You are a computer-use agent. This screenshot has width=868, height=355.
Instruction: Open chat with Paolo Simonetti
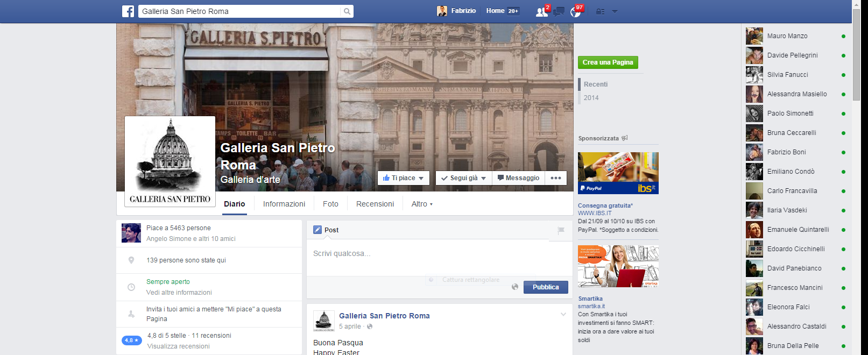tap(796, 113)
